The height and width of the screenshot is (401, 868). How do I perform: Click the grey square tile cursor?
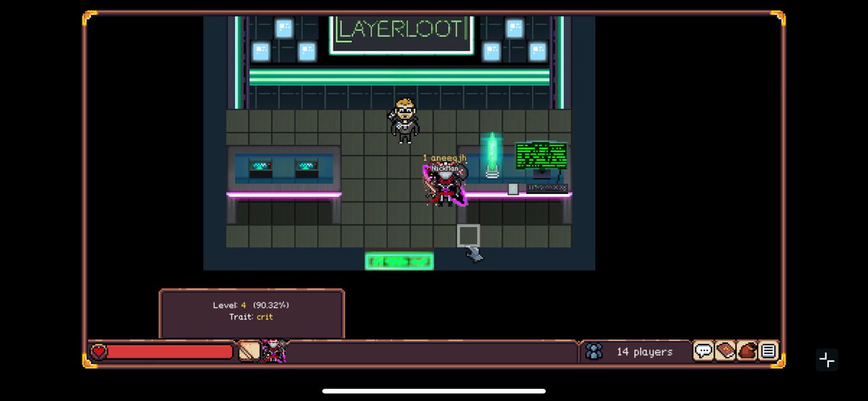coord(468,235)
